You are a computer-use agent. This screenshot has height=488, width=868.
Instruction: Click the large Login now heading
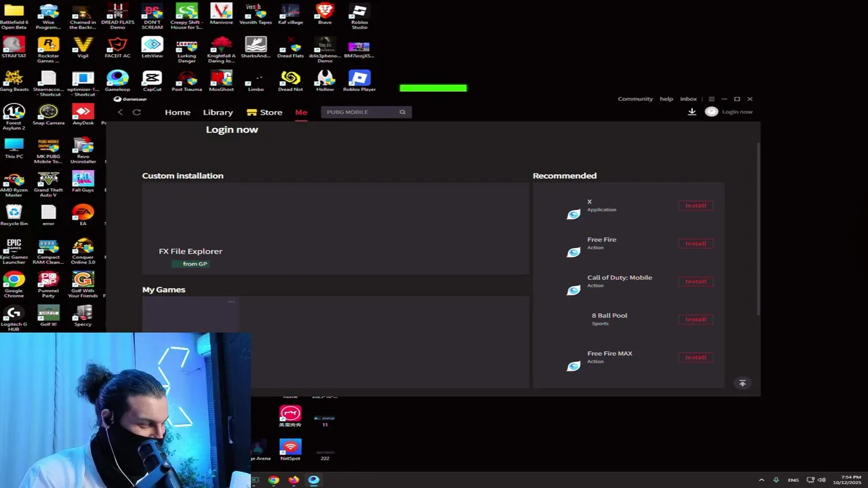pos(232,129)
